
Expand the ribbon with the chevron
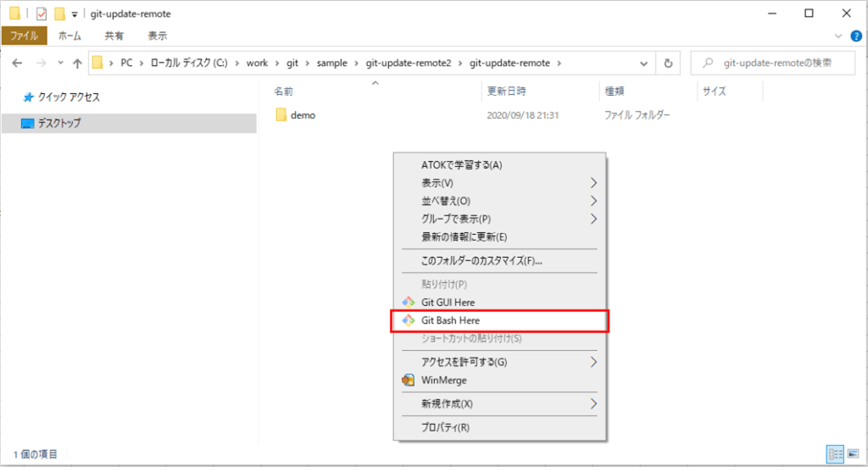839,36
